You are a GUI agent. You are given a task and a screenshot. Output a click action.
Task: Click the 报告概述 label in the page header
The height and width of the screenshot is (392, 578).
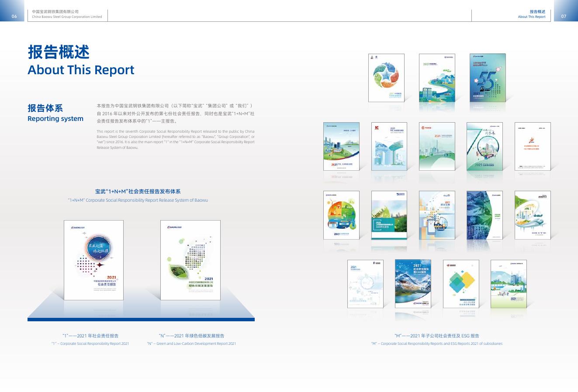pyautogui.click(x=537, y=12)
